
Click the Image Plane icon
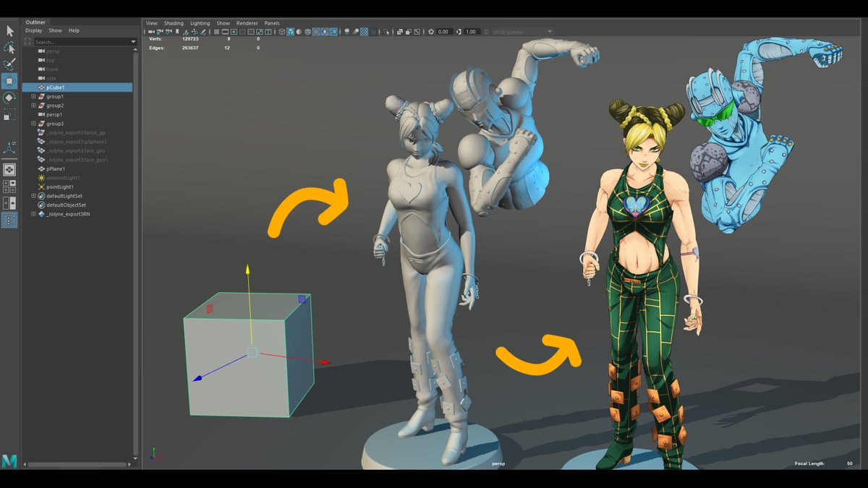pos(186,32)
